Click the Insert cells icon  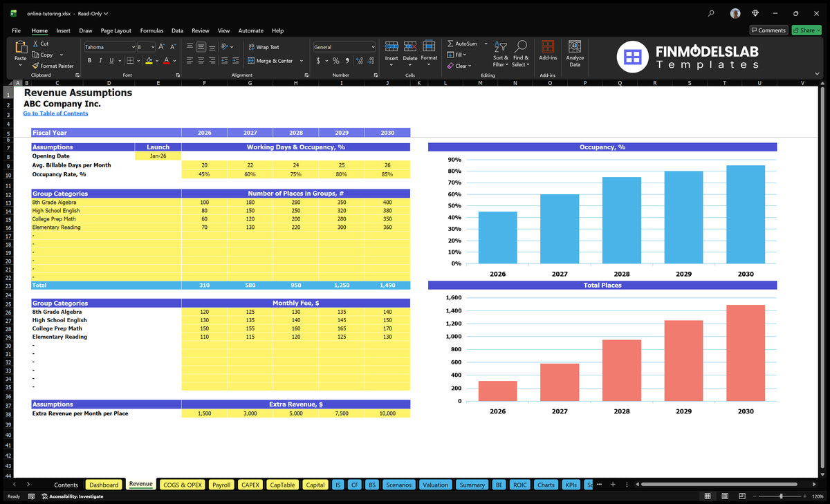pyautogui.click(x=391, y=47)
